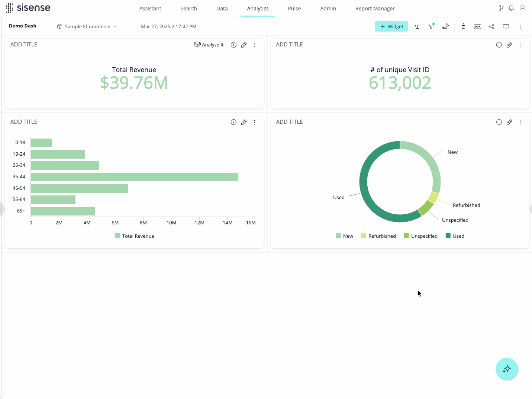Toggle the Used series in donut legend
The height and width of the screenshot is (399, 532).
tap(455, 236)
